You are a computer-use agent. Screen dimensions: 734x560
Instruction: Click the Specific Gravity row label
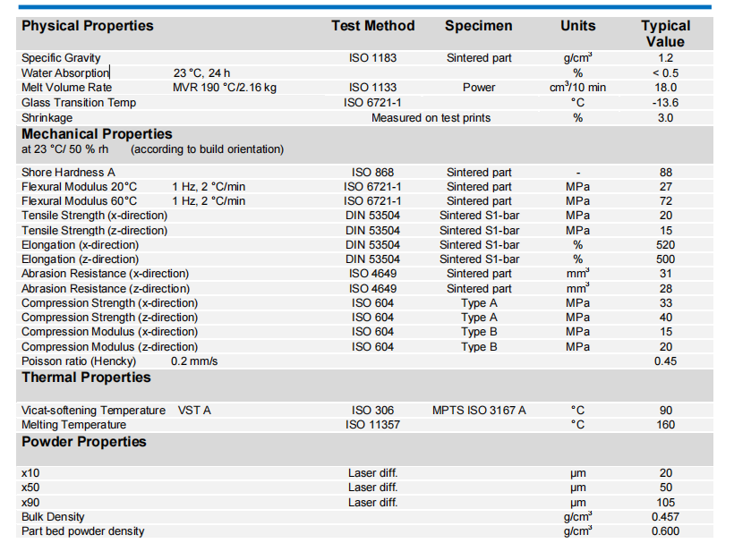[61, 58]
